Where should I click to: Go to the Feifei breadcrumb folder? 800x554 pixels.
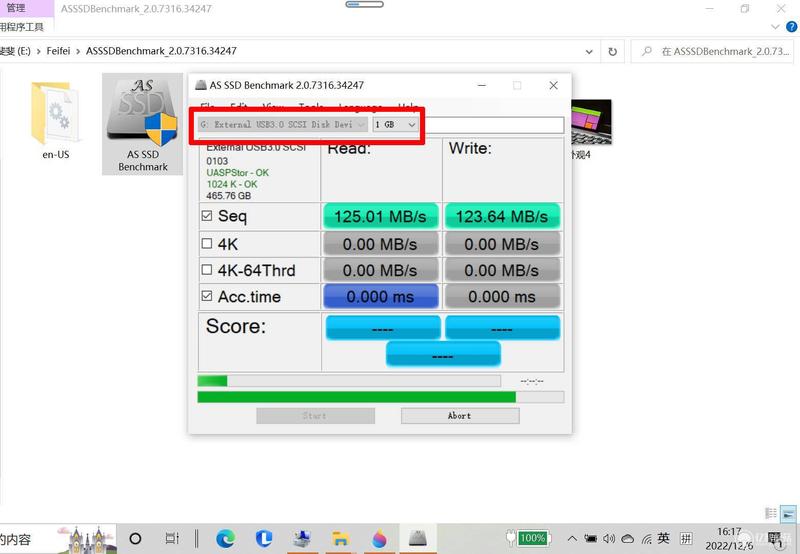(58, 51)
